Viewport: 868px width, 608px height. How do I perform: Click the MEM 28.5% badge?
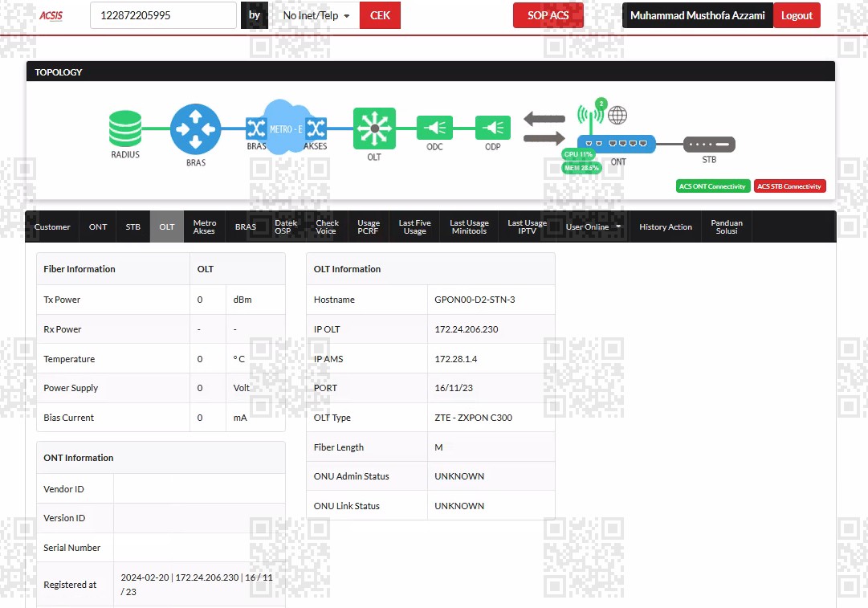click(581, 168)
